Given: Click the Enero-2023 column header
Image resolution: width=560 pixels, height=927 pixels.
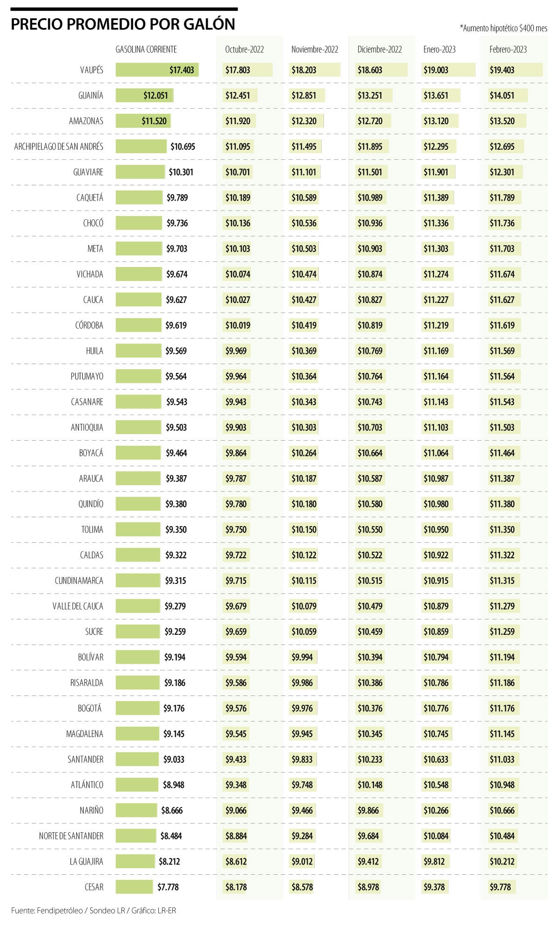Looking at the screenshot, I should click(x=439, y=49).
